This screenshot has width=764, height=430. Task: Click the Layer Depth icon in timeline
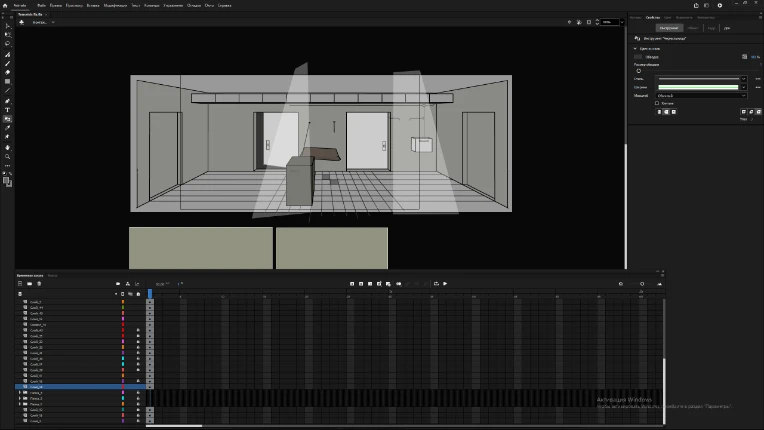[137, 283]
